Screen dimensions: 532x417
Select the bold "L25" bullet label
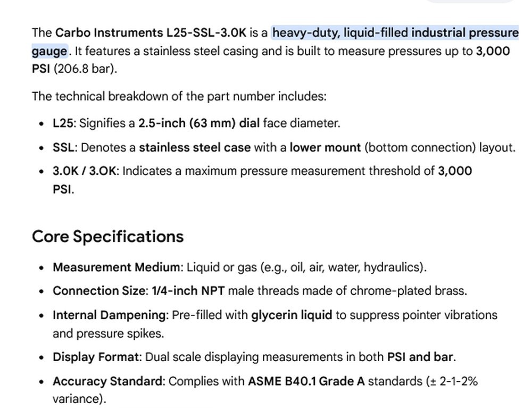pyautogui.click(x=63, y=123)
